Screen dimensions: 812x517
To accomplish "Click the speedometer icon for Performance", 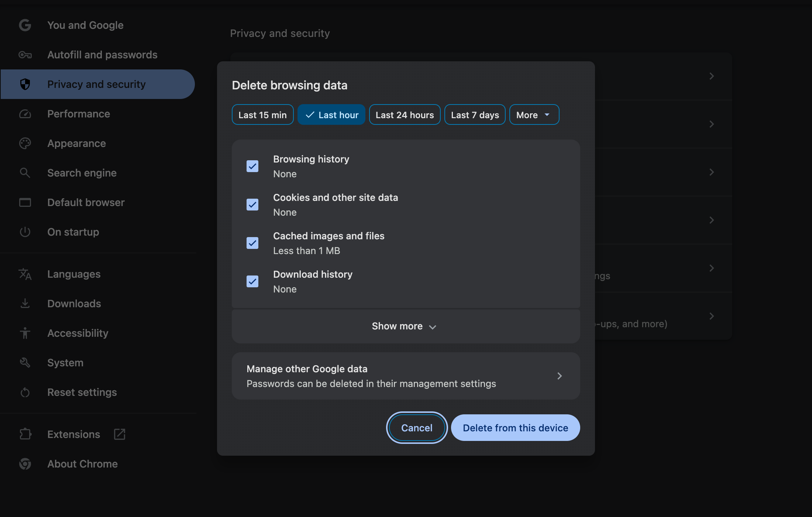I will (25, 114).
